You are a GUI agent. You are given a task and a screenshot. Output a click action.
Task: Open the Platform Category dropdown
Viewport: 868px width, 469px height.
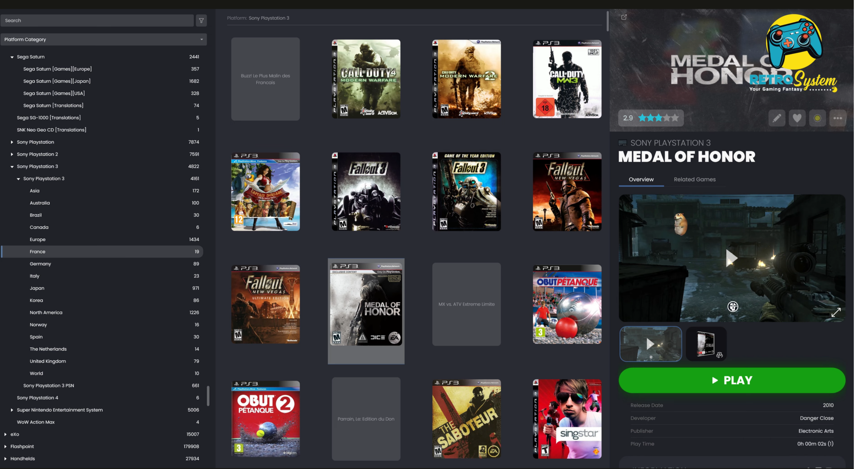click(103, 40)
